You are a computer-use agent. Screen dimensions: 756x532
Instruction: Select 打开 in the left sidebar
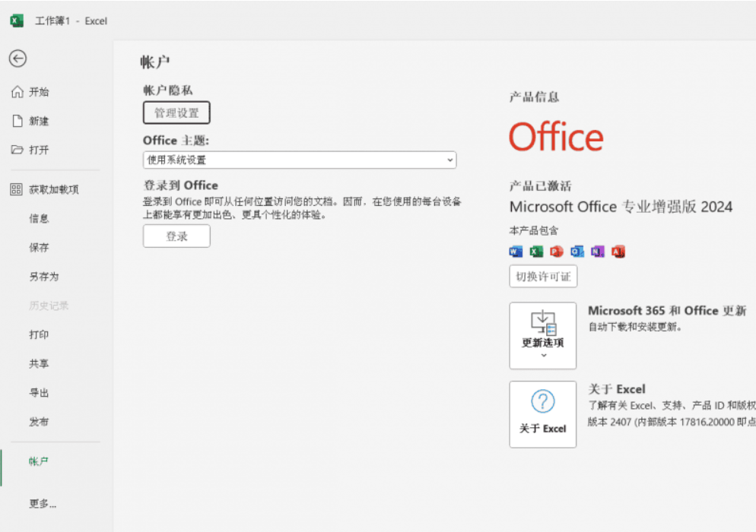39,150
